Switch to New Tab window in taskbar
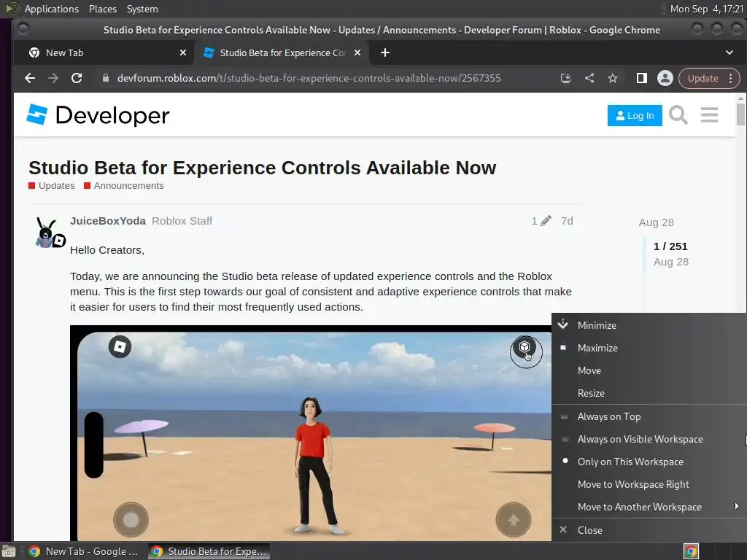The height and width of the screenshot is (560, 747). point(84,551)
